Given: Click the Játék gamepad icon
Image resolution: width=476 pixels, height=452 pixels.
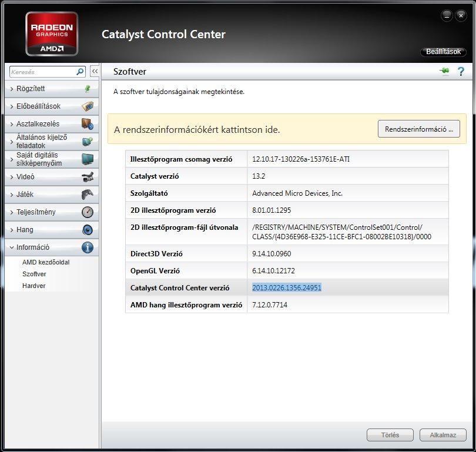Looking at the screenshot, I should pos(88,195).
